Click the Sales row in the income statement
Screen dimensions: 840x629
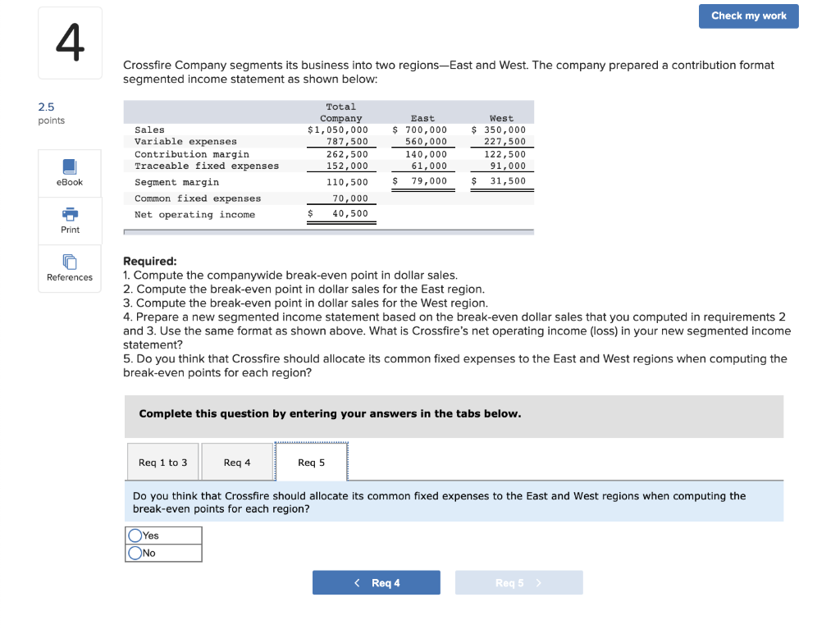pyautogui.click(x=246, y=128)
